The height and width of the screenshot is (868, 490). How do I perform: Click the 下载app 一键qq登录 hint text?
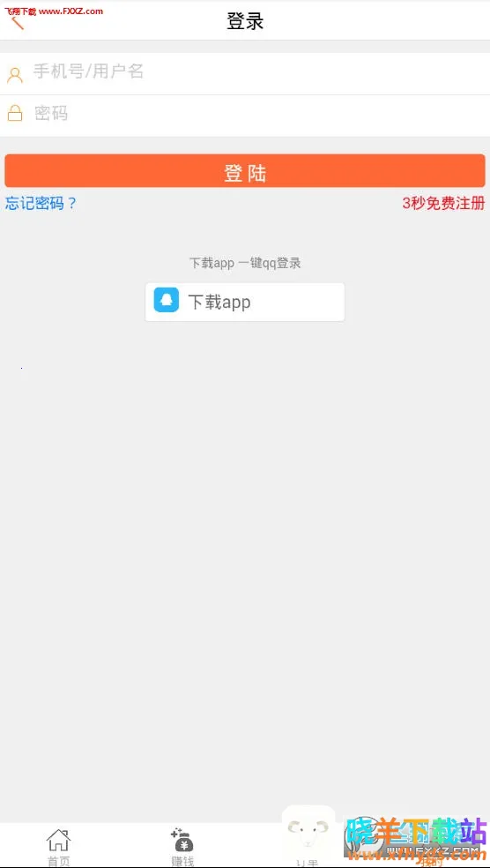245,263
